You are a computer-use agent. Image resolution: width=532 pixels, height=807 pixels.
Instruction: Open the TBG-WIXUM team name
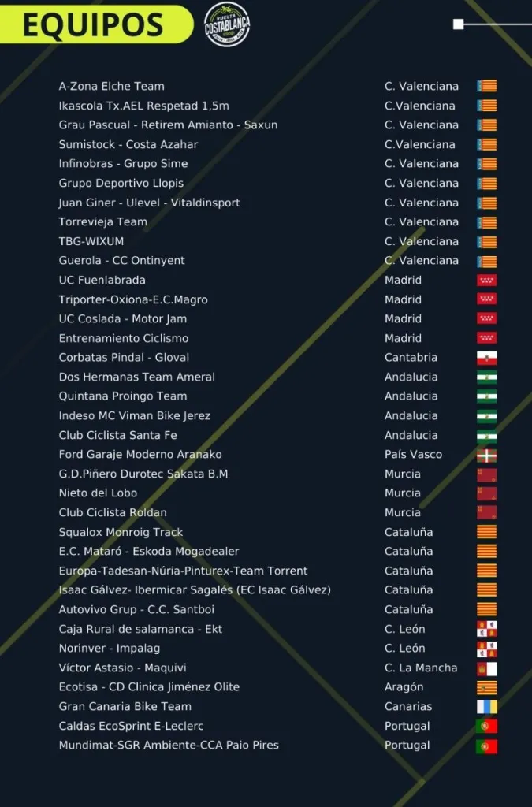91,241
